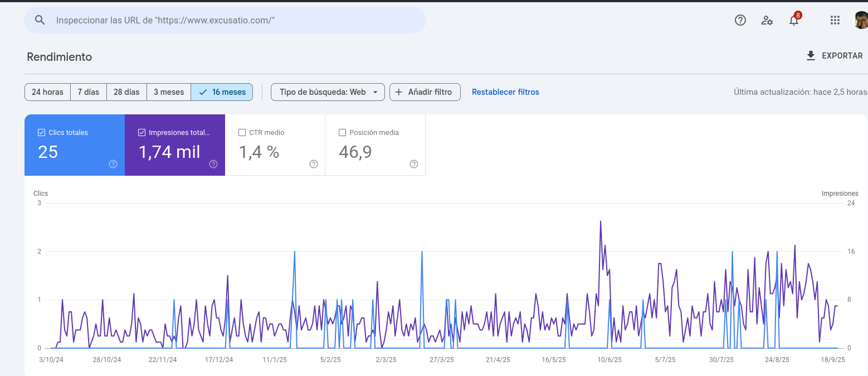This screenshot has width=868, height=376.
Task: Click the download icon beside EXPORTAR
Action: (x=811, y=56)
